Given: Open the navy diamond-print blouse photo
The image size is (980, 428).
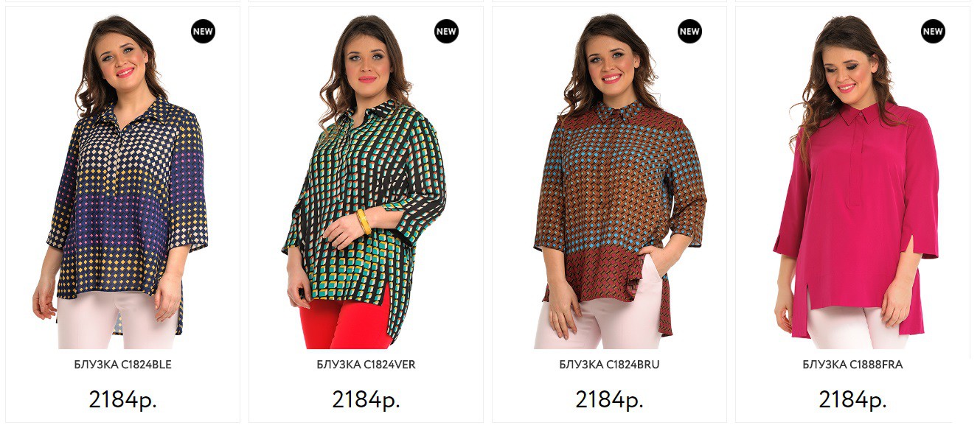Looking at the screenshot, I should (122, 181).
